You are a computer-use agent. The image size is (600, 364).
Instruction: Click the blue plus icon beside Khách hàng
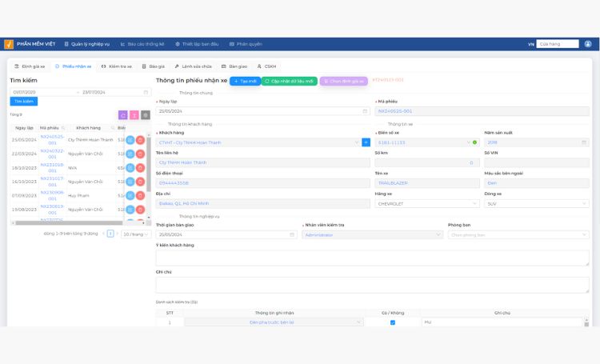pyautogui.click(x=366, y=142)
